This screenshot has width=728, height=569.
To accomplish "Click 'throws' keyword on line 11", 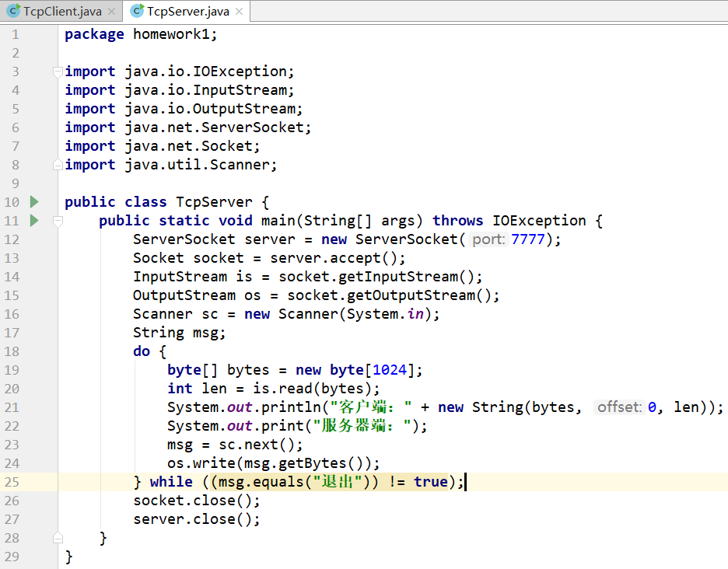I will [x=458, y=221].
